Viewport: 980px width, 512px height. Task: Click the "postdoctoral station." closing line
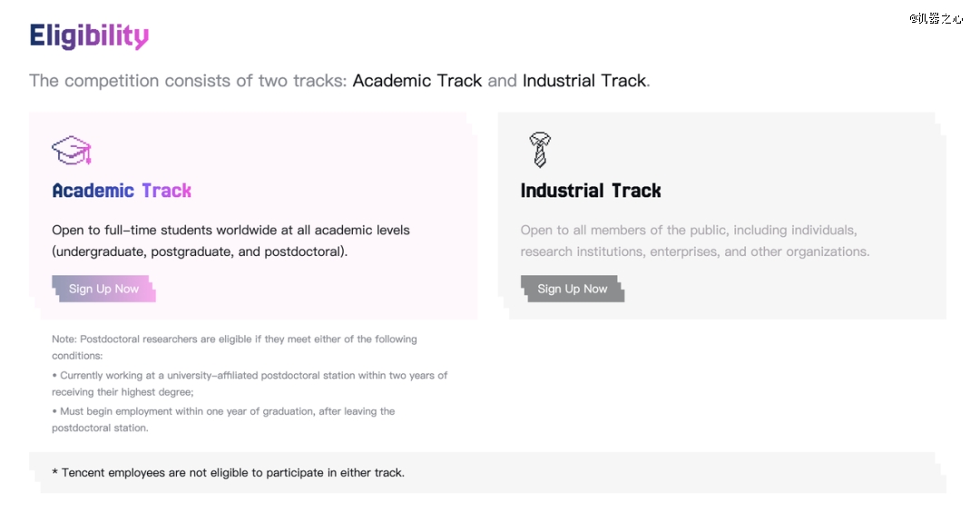click(100, 428)
